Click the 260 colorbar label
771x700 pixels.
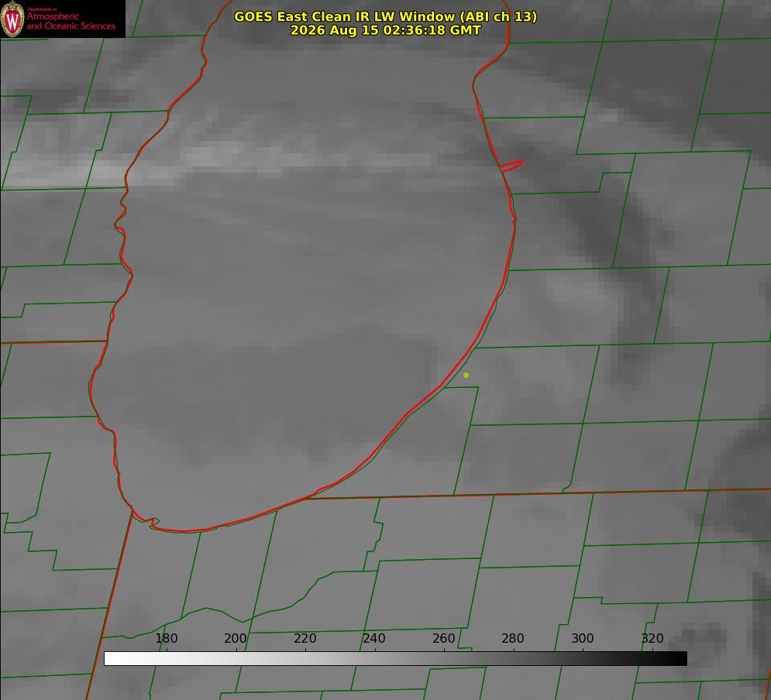point(443,638)
